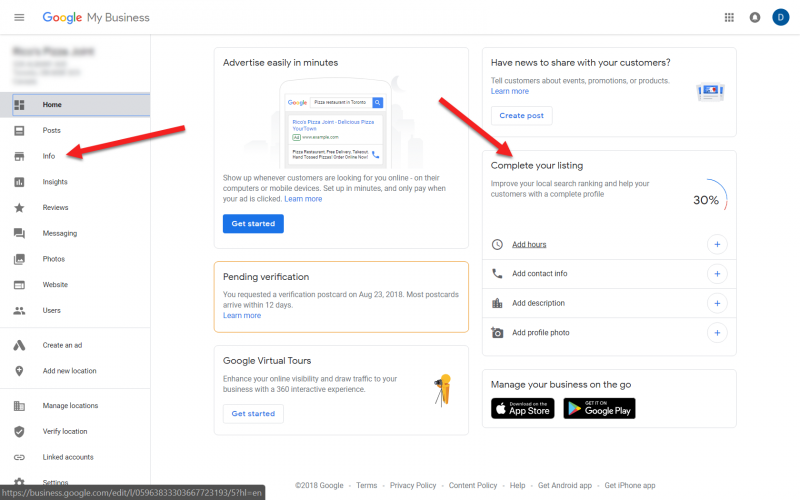Click the Posts sidebar icon

tap(19, 131)
